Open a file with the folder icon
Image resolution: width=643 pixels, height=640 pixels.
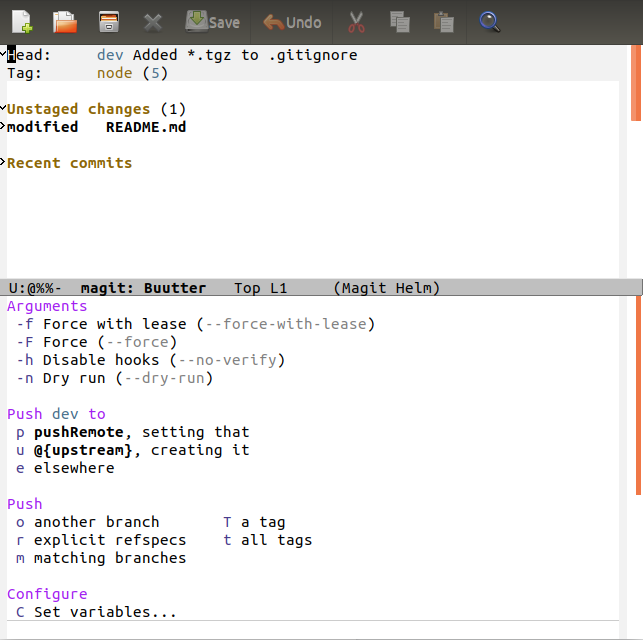point(65,21)
